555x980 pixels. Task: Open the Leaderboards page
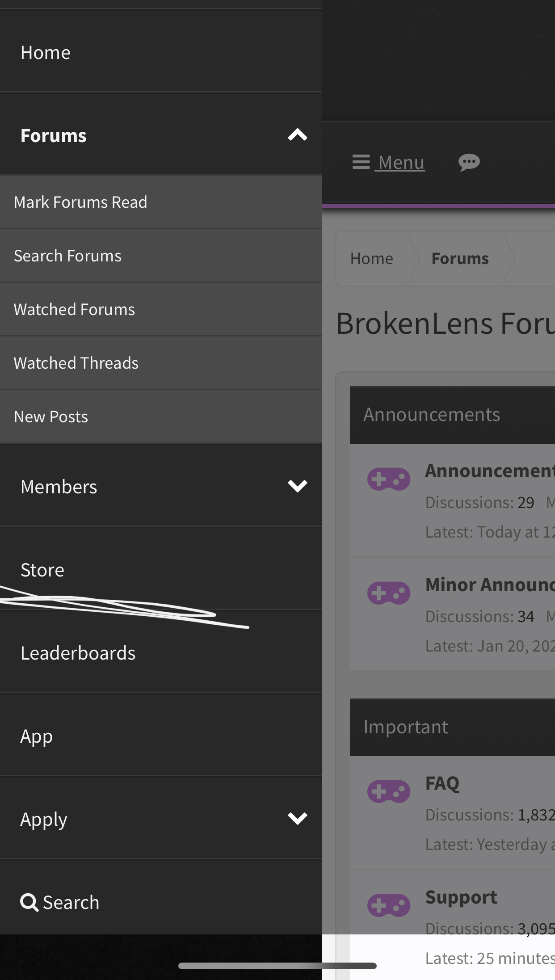[161, 653]
